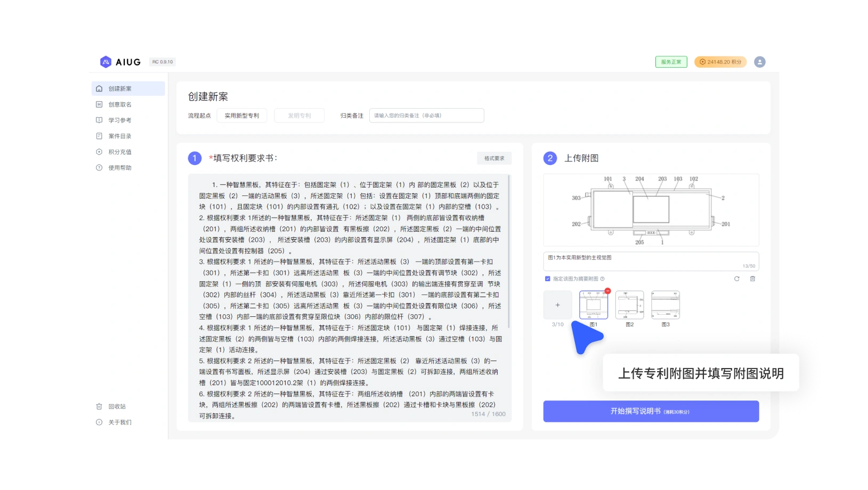Remove 图1 with red minus badge

607,291
